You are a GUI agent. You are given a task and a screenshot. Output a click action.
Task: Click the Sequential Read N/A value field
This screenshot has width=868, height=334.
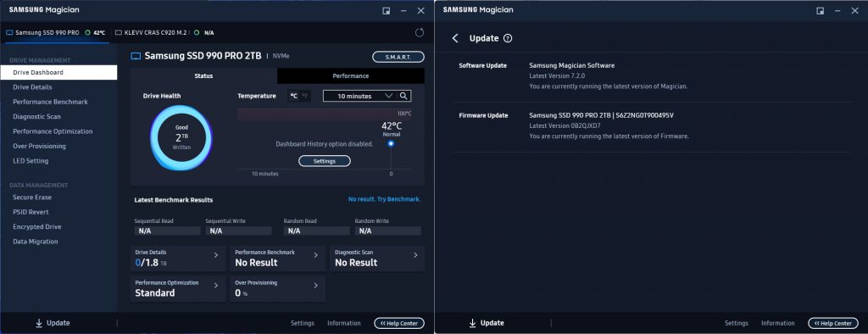(x=167, y=231)
